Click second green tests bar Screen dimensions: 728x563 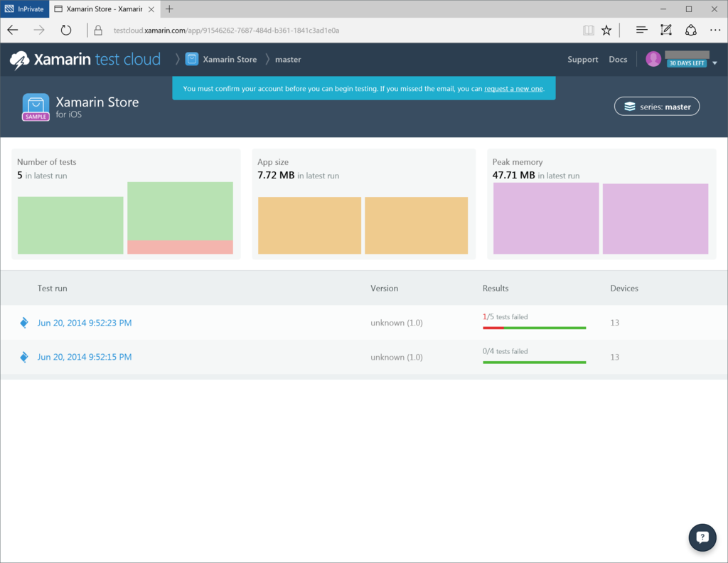tap(180, 211)
